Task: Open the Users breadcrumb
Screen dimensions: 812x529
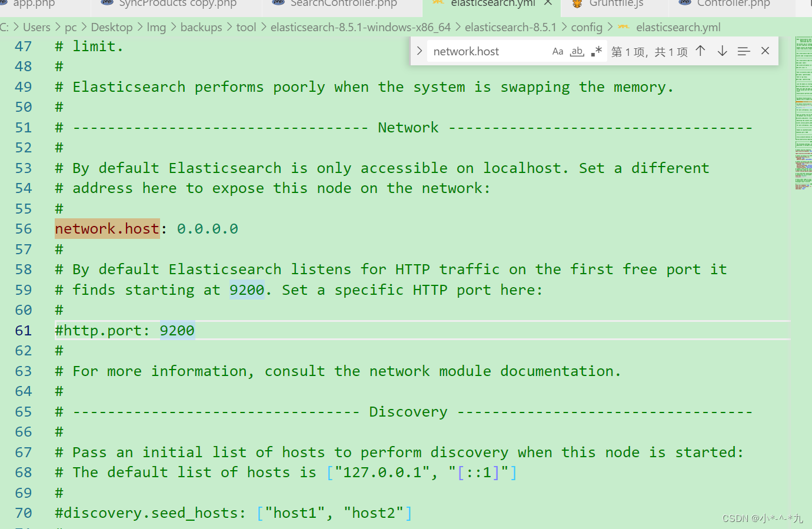Action: 36,27
